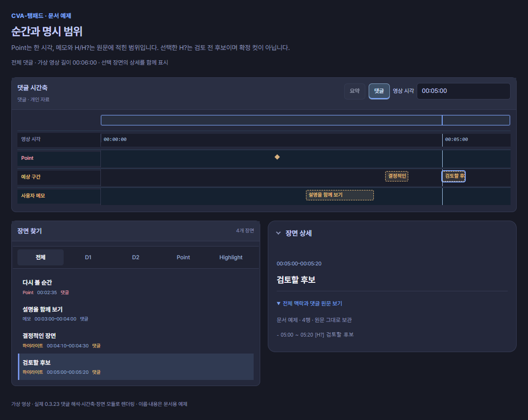Click '문서 예제 · 4행 · 원문 그대로 보관' text
528x420 pixels.
click(x=314, y=320)
